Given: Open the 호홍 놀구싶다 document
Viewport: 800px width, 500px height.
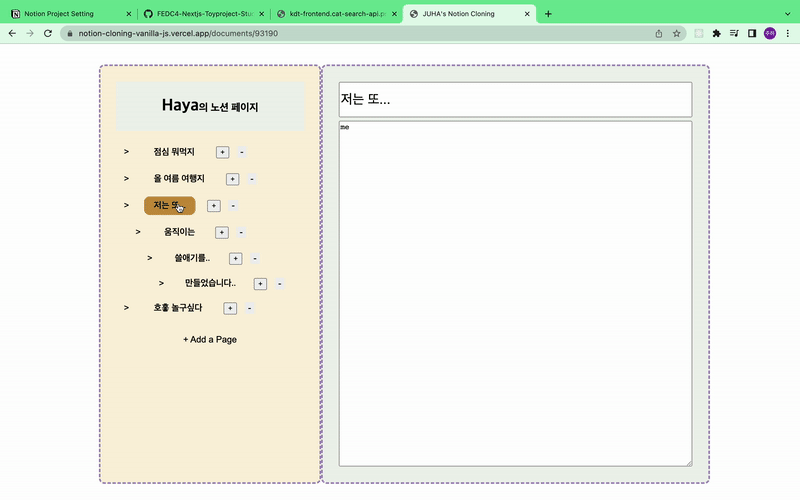Looking at the screenshot, I should [x=178, y=308].
